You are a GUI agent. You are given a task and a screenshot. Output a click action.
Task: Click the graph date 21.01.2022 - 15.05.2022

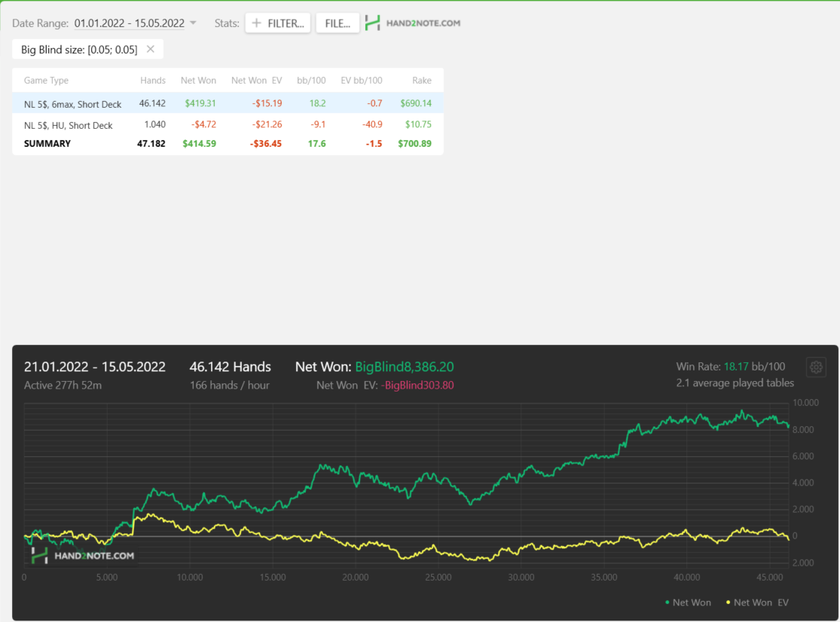[95, 367]
